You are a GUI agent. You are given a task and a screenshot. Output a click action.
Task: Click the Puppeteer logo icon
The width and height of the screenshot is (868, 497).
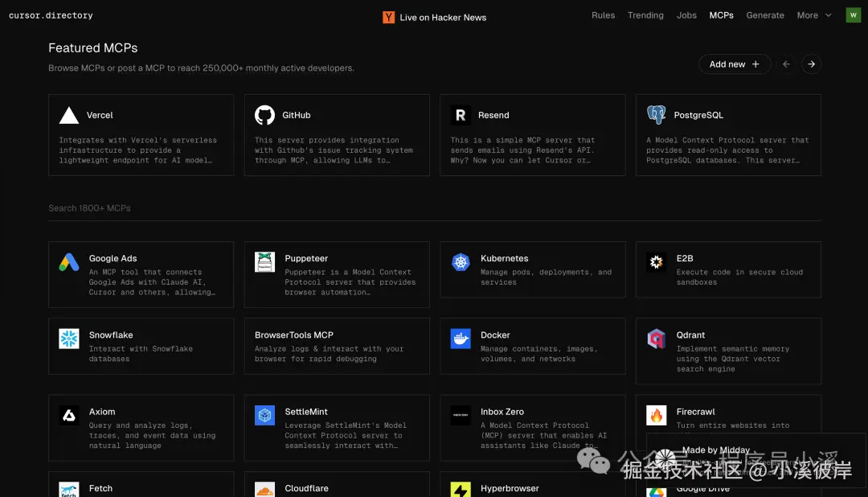[264, 262]
